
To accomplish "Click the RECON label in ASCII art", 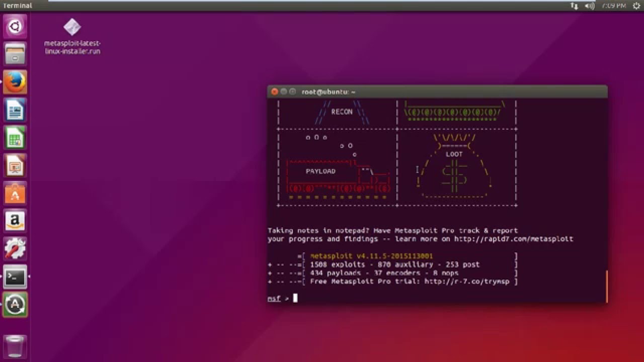I will (342, 112).
